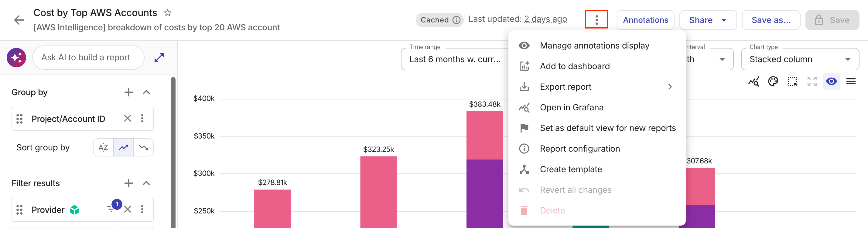The width and height of the screenshot is (868, 228).
Task: Grab the Provider filter drag handle
Action: (19, 210)
